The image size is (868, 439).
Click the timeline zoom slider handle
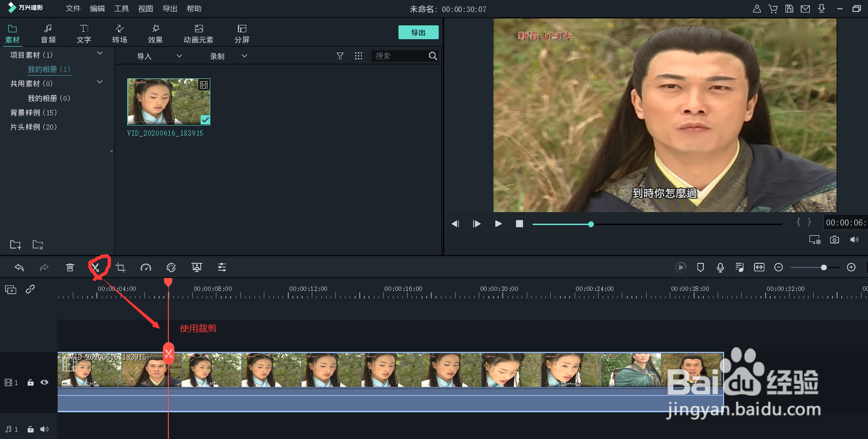click(x=824, y=267)
